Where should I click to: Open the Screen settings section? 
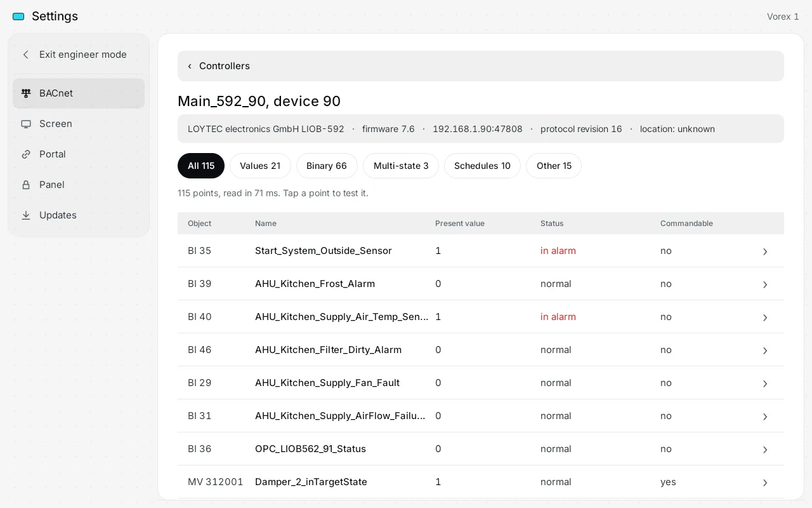79,124
